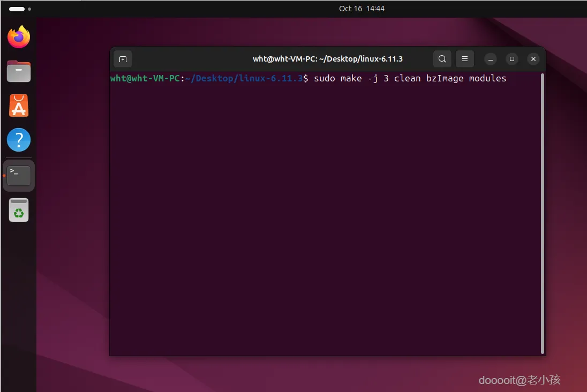
Task: Open a new terminal tab
Action: point(123,59)
